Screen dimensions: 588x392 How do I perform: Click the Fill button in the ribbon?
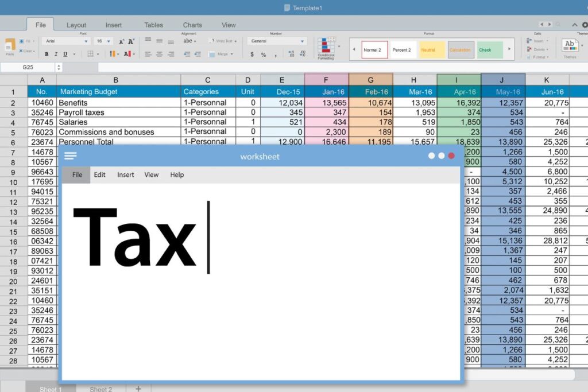(26, 41)
